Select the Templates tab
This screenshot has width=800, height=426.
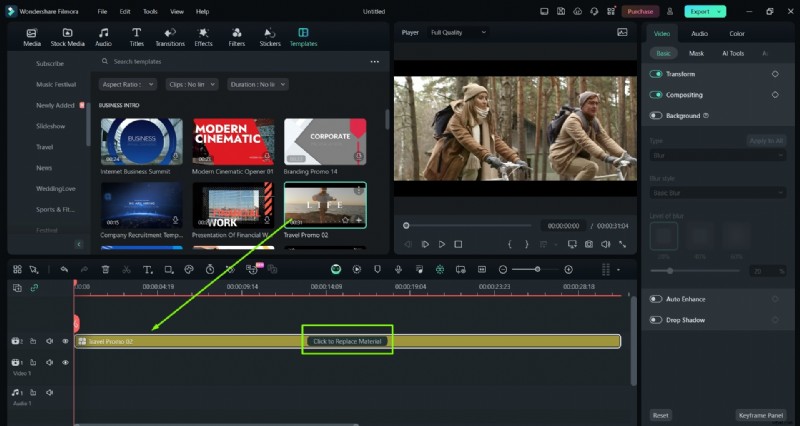coord(304,37)
